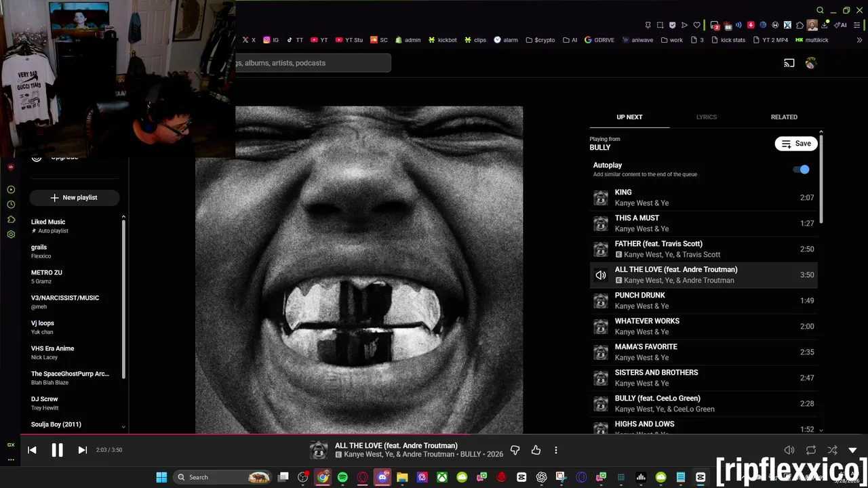The width and height of the screenshot is (868, 488).
Task: Dislike ALL THE LOVE with thumbs down
Action: pos(515,450)
